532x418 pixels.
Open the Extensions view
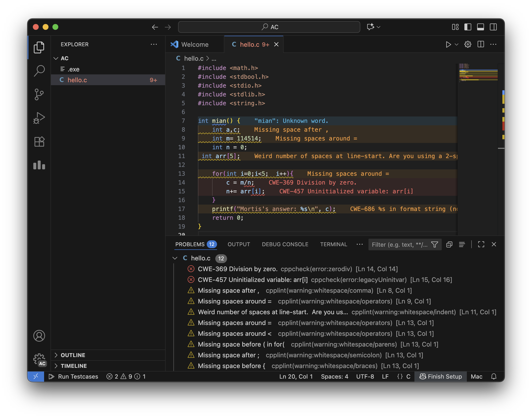pos(39,142)
